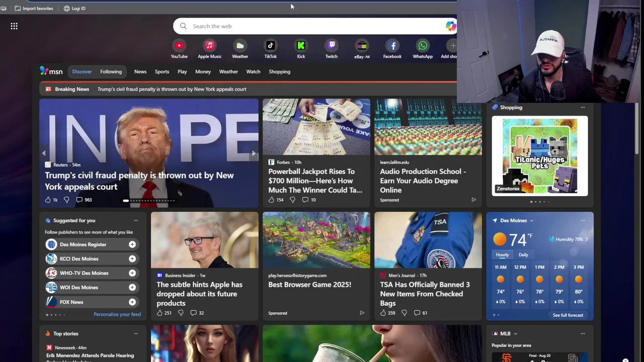Click ad options icon on Best Browser Game

point(362,313)
